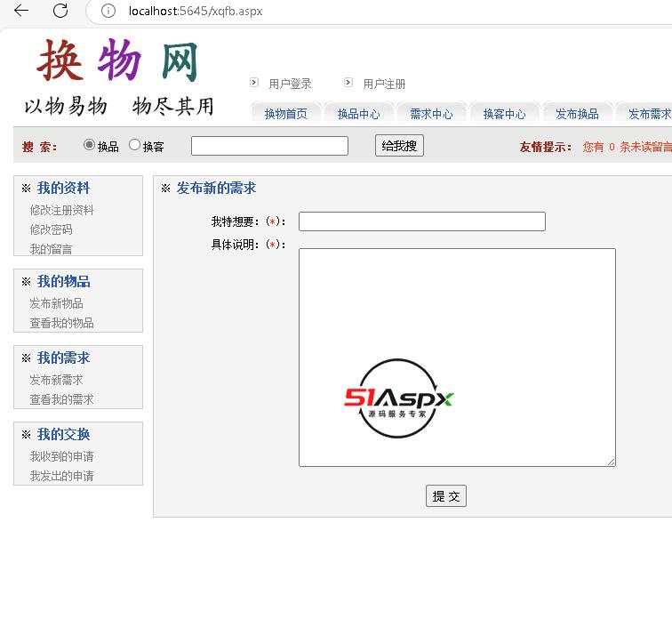Click the browser address bar URL

pyautogui.click(x=196, y=12)
